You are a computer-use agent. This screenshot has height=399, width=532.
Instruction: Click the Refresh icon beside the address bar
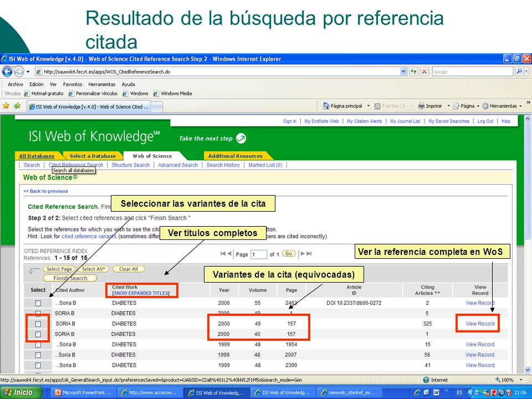pos(413,71)
